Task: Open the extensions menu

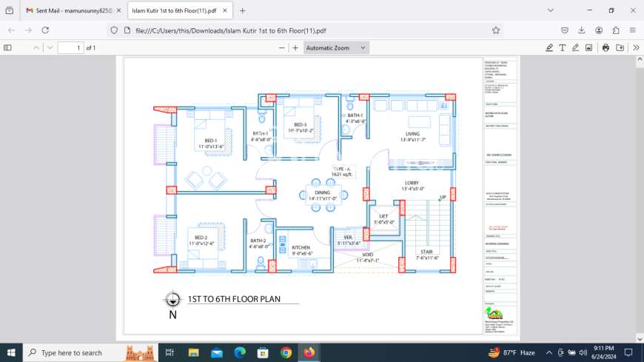Action: [x=616, y=30]
